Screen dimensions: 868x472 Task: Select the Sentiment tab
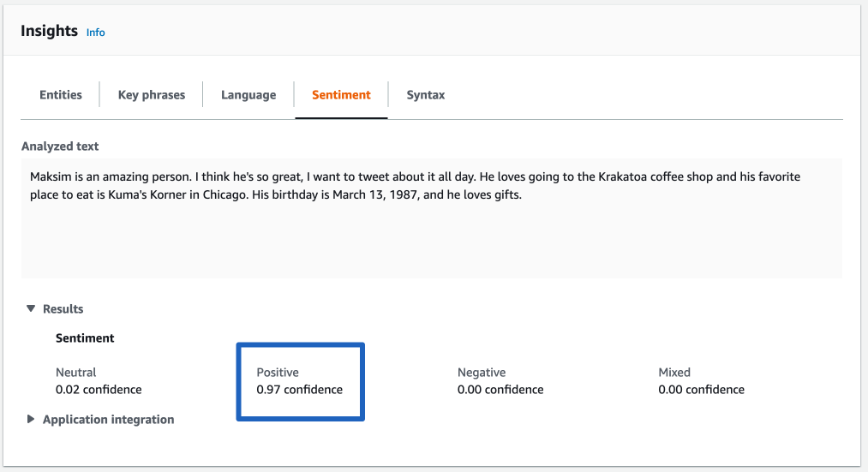[341, 94]
